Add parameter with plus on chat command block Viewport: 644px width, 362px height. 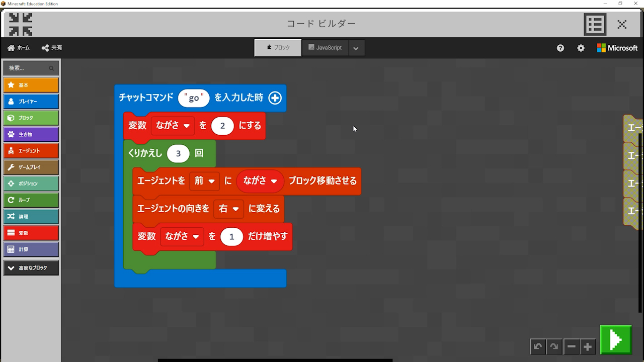pos(275,98)
